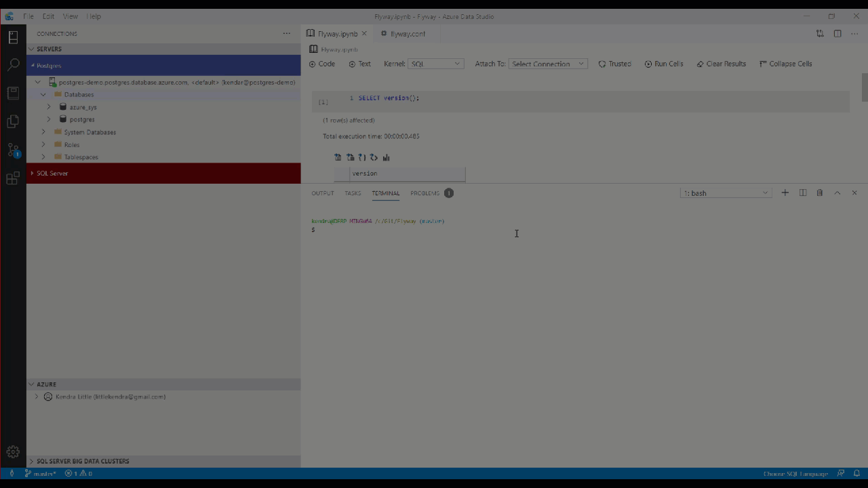868x488 pixels.
Task: Open the File menu
Action: pyautogui.click(x=28, y=16)
